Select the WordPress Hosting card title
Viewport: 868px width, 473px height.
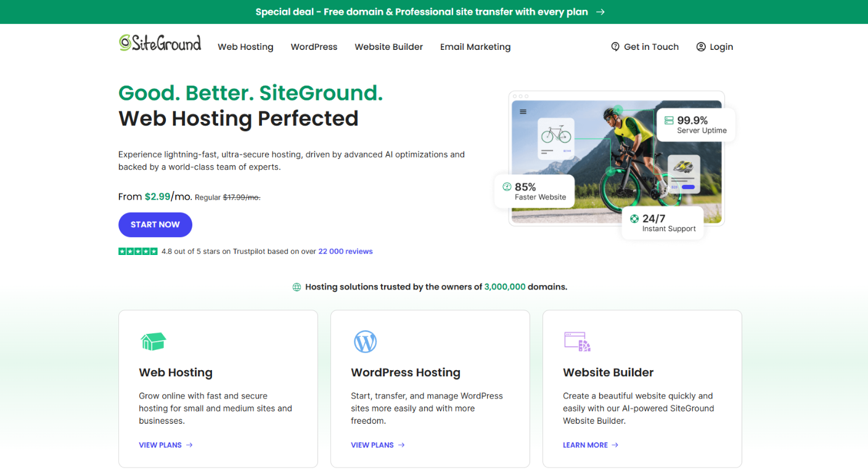coord(406,373)
